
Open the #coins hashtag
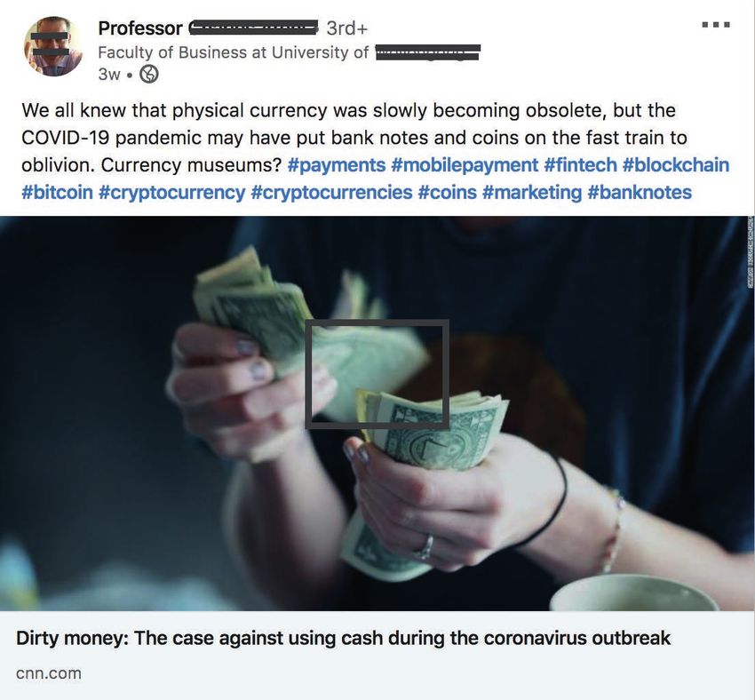(448, 193)
